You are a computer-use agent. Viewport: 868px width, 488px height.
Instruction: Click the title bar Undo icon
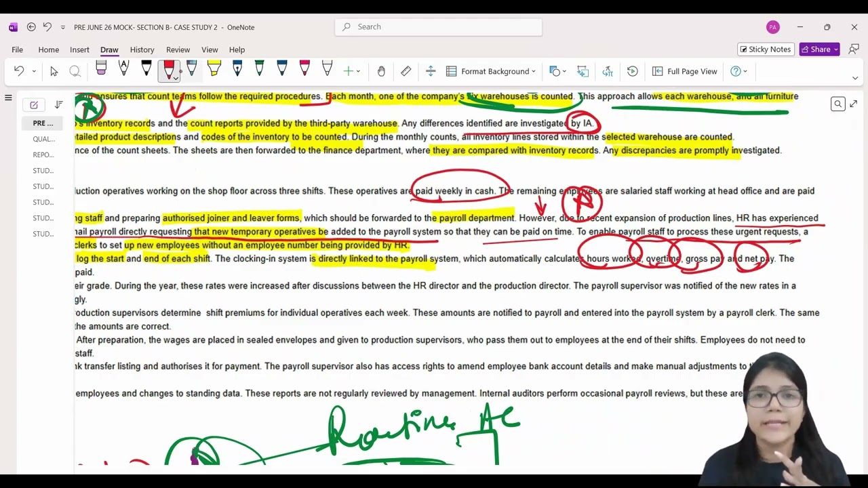[47, 27]
